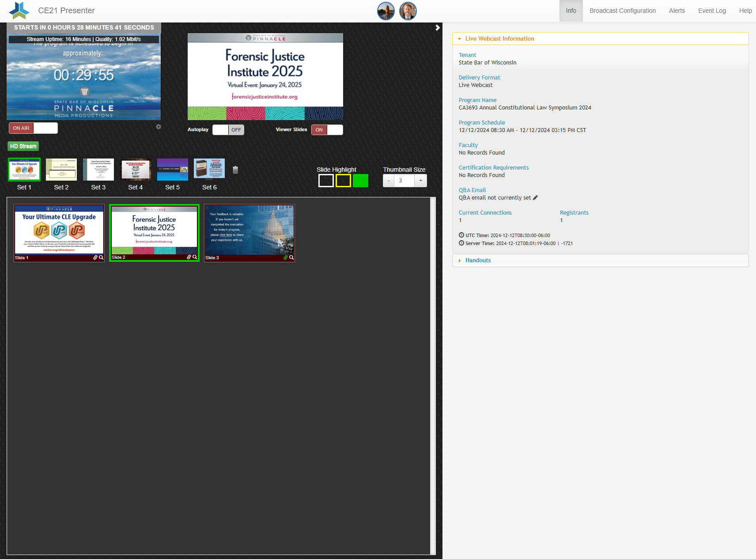Open the Help page
This screenshot has width=756, height=559.
coord(745,11)
